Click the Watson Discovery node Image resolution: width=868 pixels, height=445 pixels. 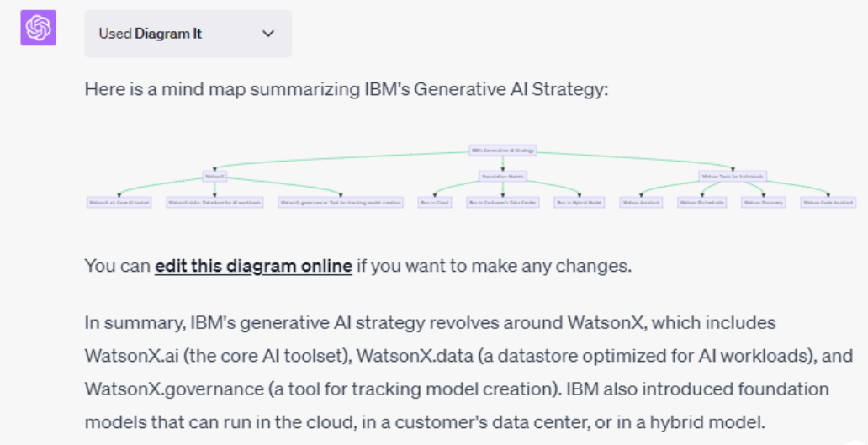pos(763,203)
